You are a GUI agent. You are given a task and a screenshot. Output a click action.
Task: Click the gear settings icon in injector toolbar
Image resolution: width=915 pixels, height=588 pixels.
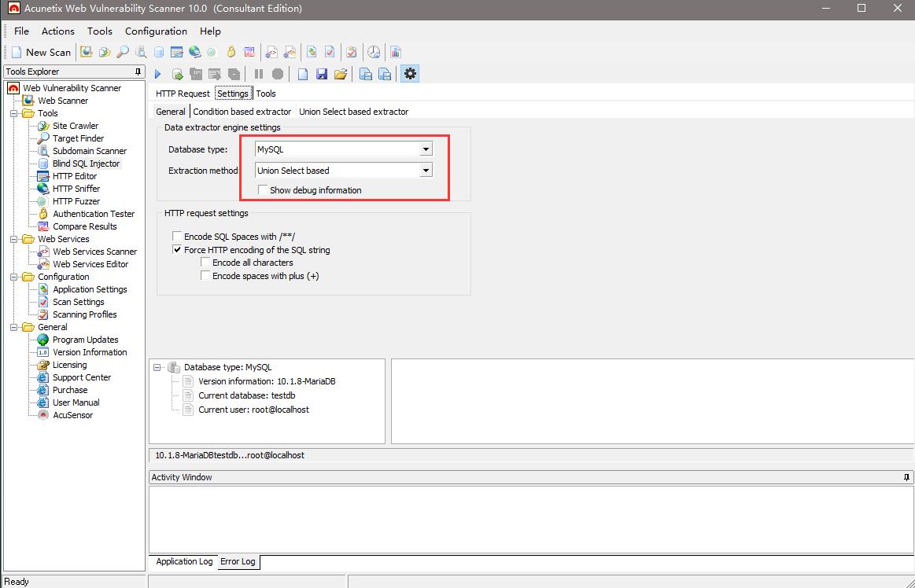tap(410, 74)
